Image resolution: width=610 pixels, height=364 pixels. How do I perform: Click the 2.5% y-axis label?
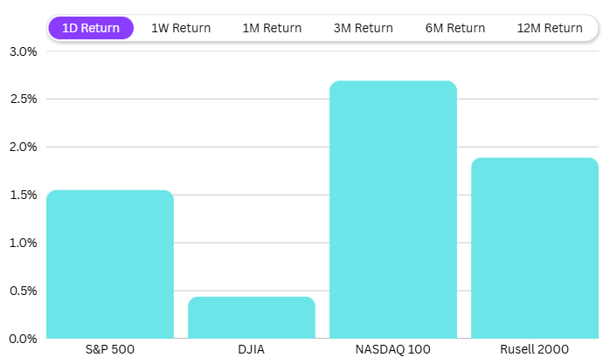(23, 99)
